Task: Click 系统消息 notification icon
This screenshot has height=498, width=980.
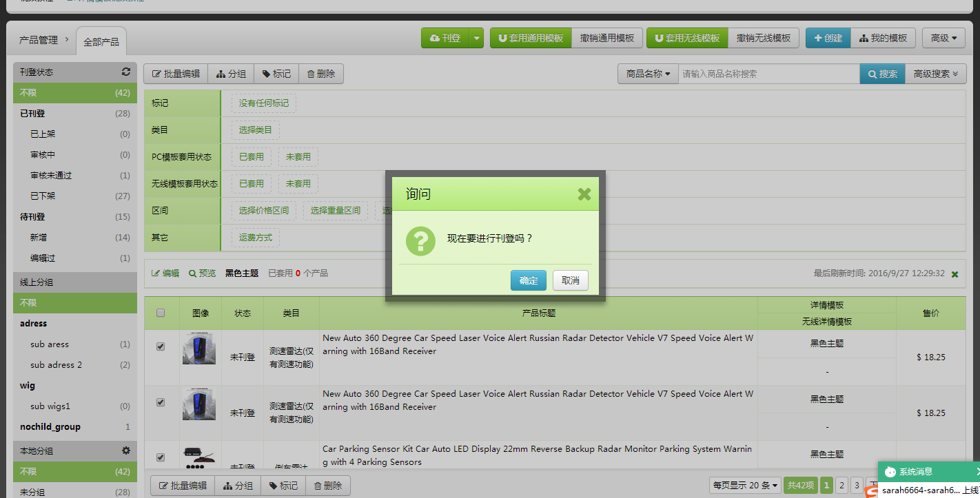Action: click(890, 472)
